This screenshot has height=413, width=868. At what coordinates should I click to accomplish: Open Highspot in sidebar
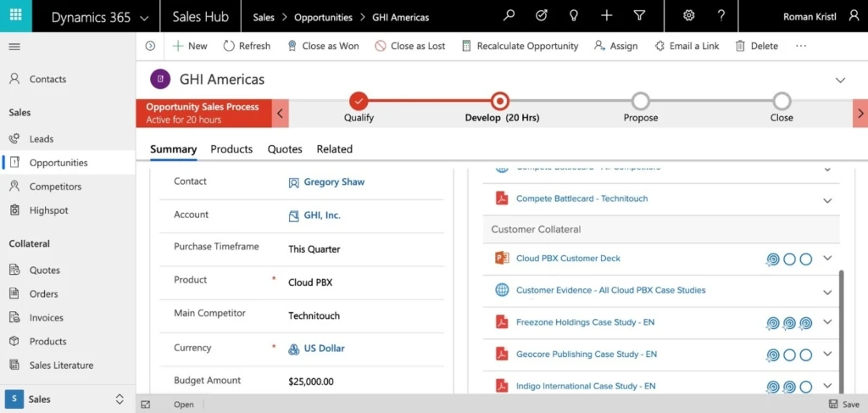pyautogui.click(x=68, y=210)
